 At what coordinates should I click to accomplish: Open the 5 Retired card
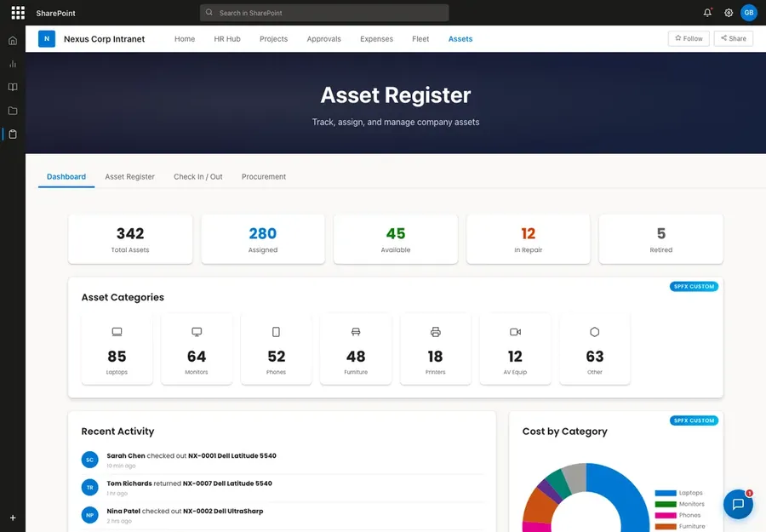click(661, 239)
